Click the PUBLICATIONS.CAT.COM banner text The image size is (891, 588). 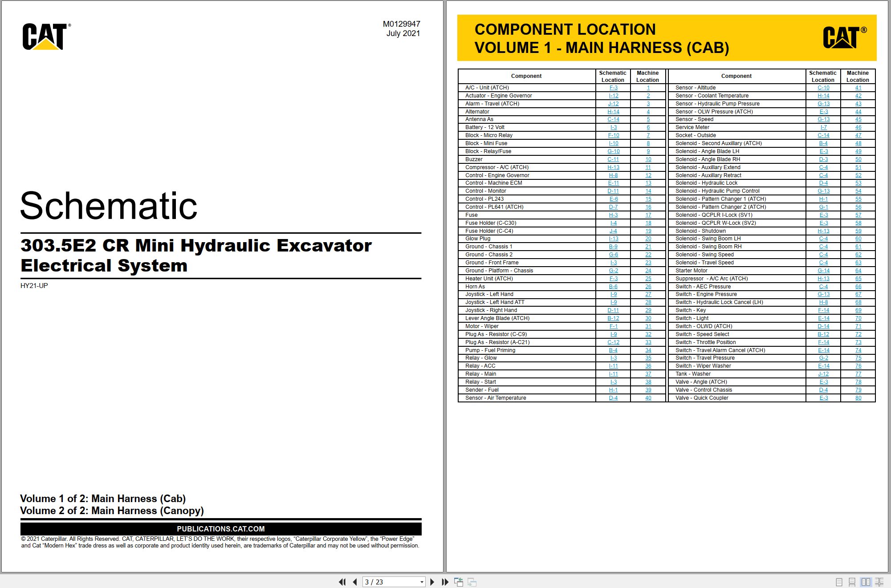tap(221, 529)
